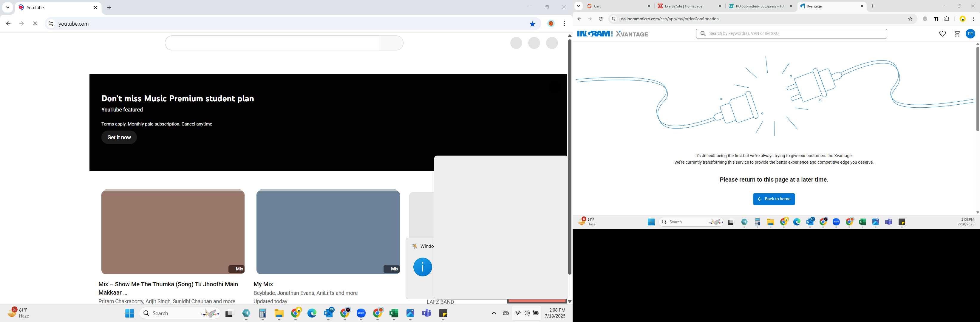Select the YouTube tab
The height and width of the screenshot is (322, 980).
(x=58, y=8)
